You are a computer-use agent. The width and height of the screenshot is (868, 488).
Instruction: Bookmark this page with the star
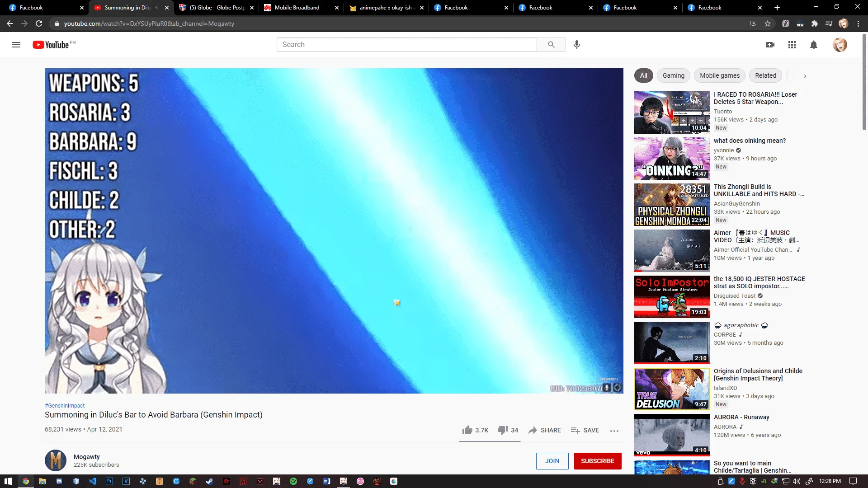pyautogui.click(x=768, y=23)
